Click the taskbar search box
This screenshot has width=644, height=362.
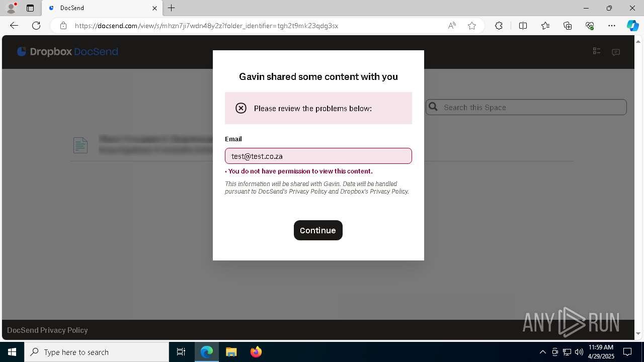pyautogui.click(x=97, y=352)
